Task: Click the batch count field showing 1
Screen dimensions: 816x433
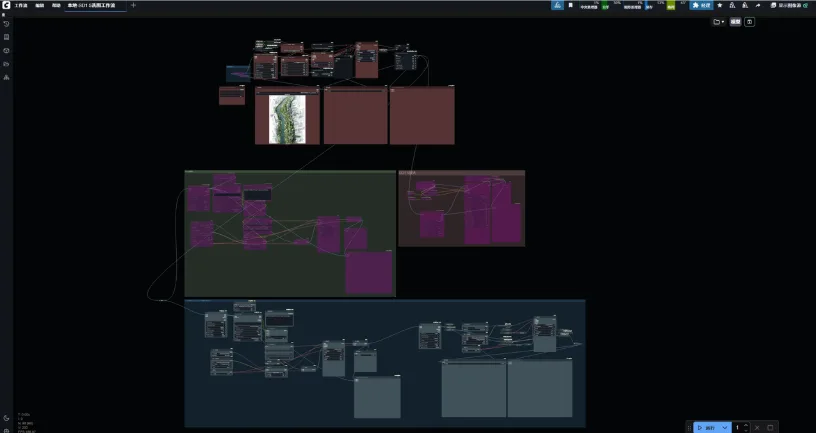Action: tap(737, 427)
